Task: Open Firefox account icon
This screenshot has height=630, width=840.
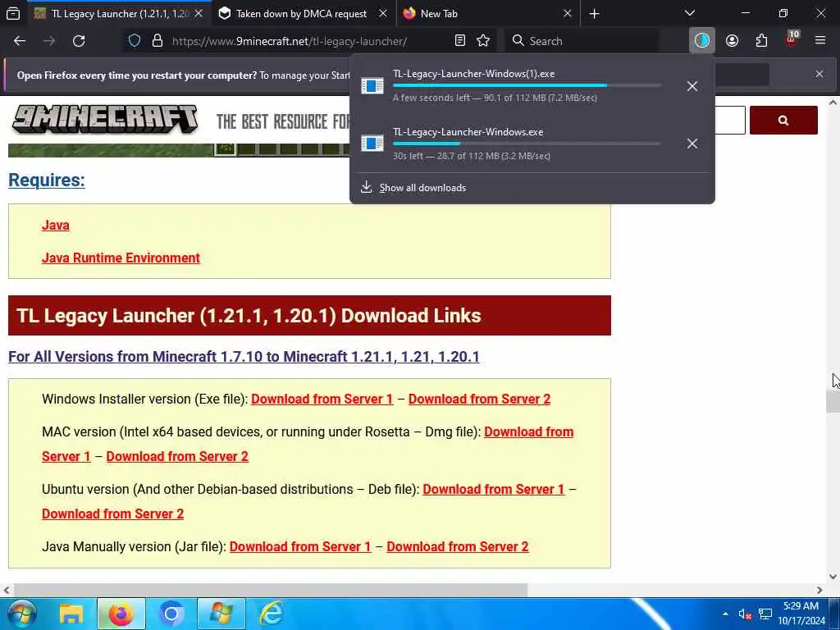Action: pos(732,41)
